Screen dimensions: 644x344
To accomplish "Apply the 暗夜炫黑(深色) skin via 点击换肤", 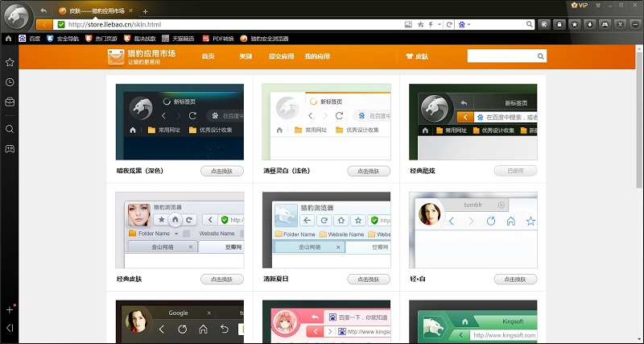I will (222, 171).
